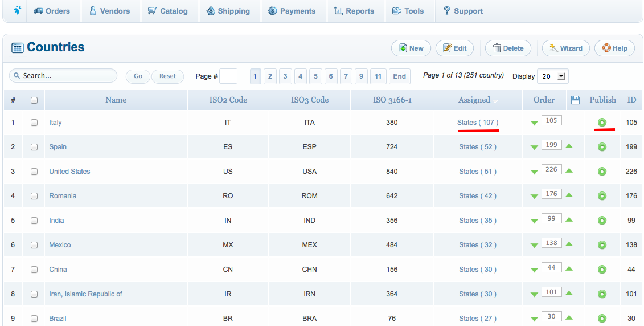
Task: Click the Reset search button
Action: click(167, 76)
